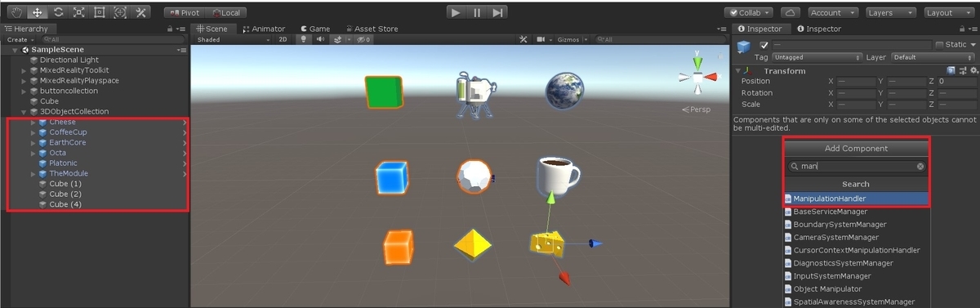The image size is (980, 308).
Task: Select the Scale tool
Action: (79, 12)
